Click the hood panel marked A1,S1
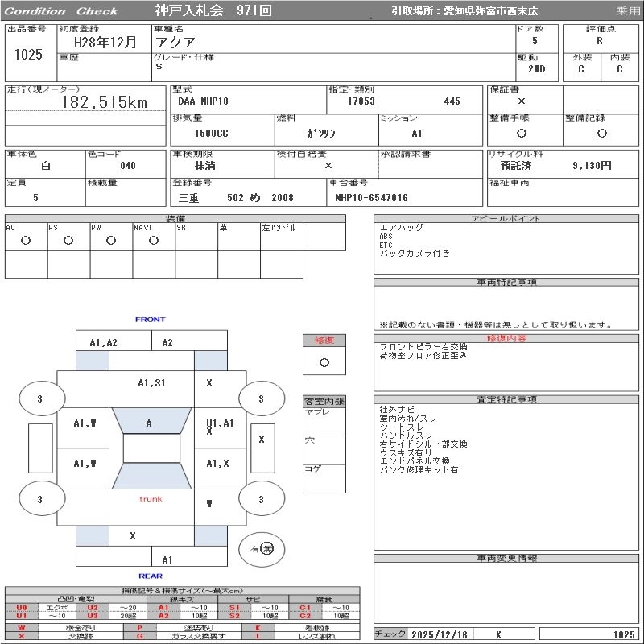Image resolution: width=644 pixels, height=644 pixels. (x=151, y=383)
